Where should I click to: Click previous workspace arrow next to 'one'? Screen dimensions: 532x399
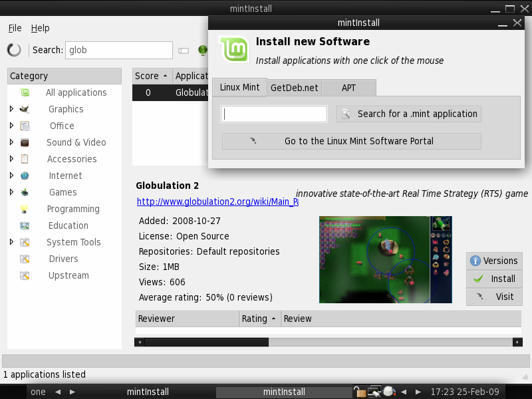pos(58,392)
